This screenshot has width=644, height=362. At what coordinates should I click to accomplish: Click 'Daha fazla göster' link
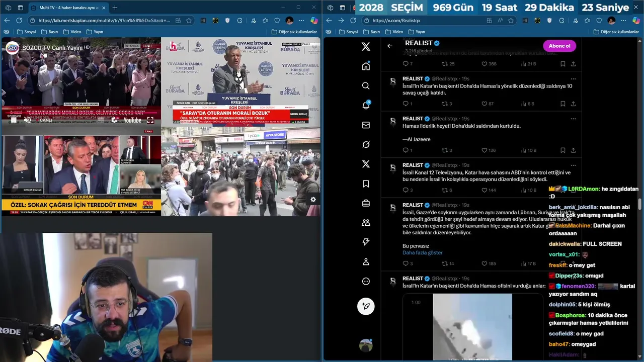(422, 252)
